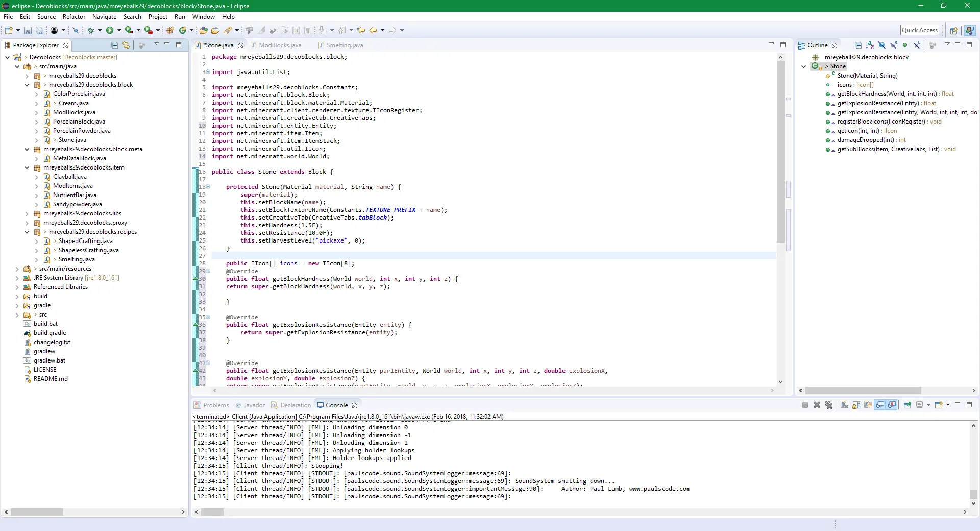Open the Debug button dropdown arrow

100,31
